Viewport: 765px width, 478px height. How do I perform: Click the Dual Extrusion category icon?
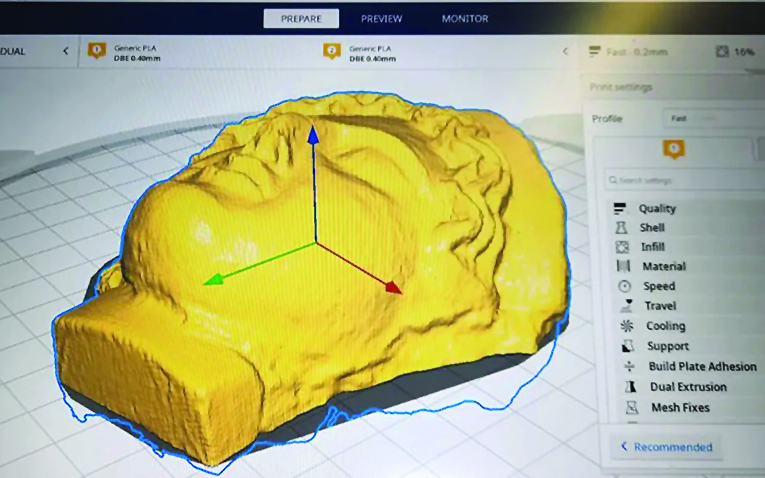630,387
